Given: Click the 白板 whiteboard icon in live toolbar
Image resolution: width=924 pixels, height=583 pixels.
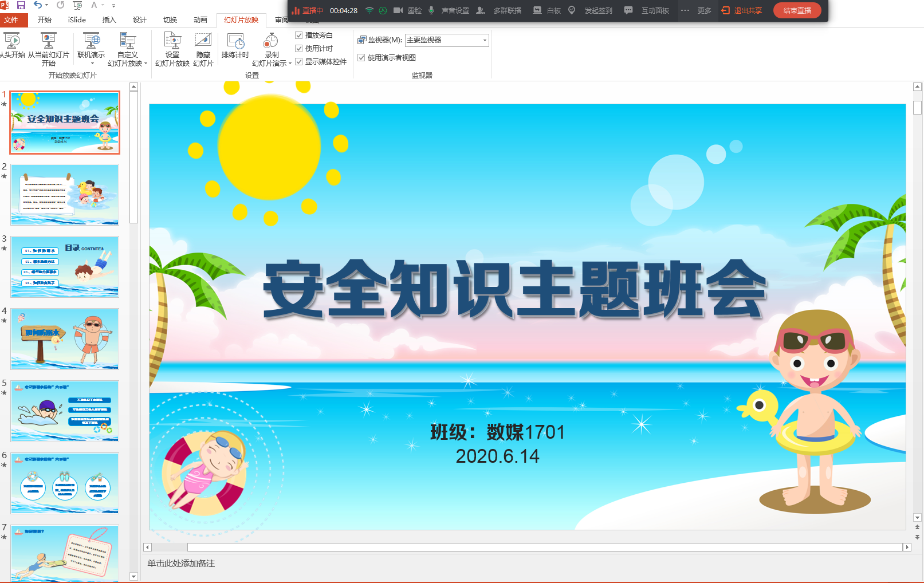Looking at the screenshot, I should (537, 10).
